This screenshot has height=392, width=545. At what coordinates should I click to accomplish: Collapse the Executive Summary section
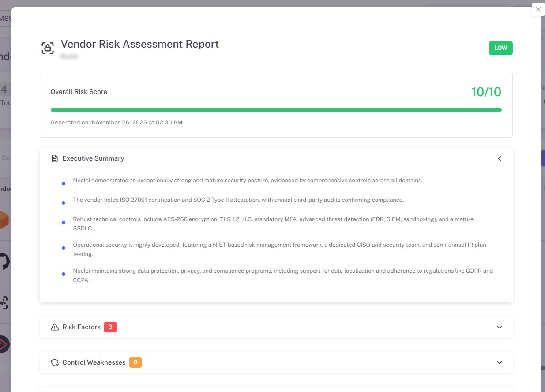tap(499, 158)
